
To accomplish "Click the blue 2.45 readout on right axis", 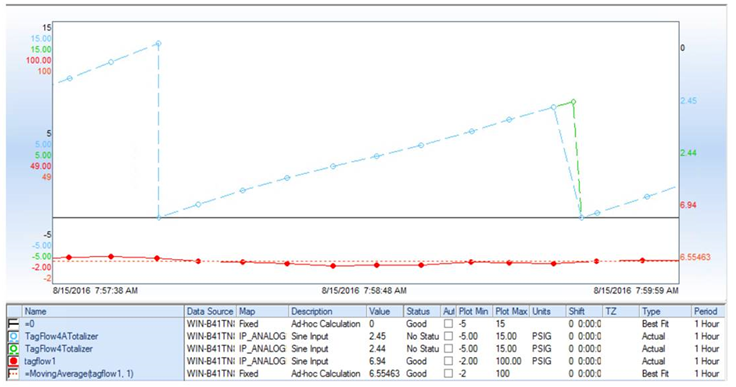I will pos(689,101).
